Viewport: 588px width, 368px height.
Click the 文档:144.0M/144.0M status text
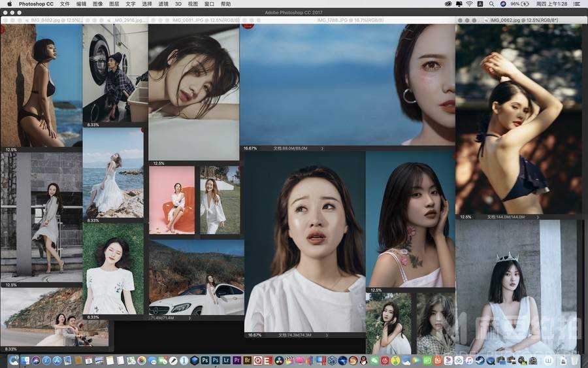click(506, 217)
